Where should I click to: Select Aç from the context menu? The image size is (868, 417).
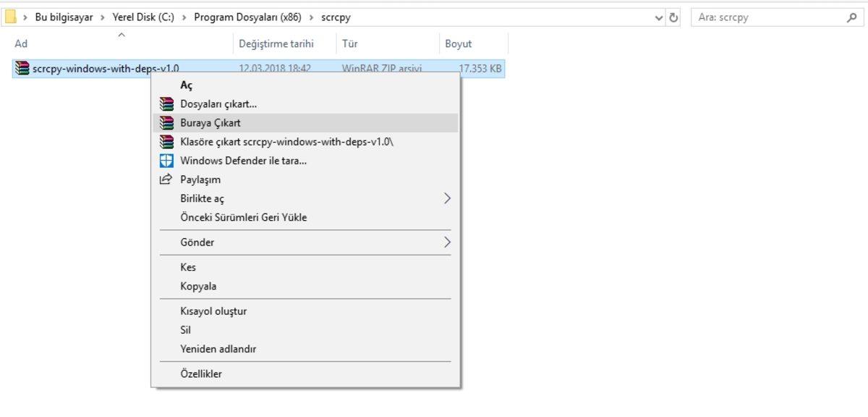coord(187,85)
